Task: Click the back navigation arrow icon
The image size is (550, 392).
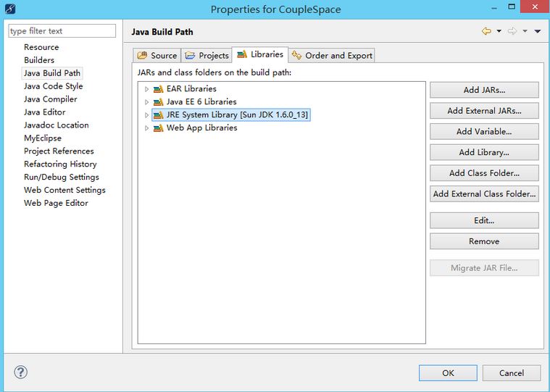Action: 486,31
